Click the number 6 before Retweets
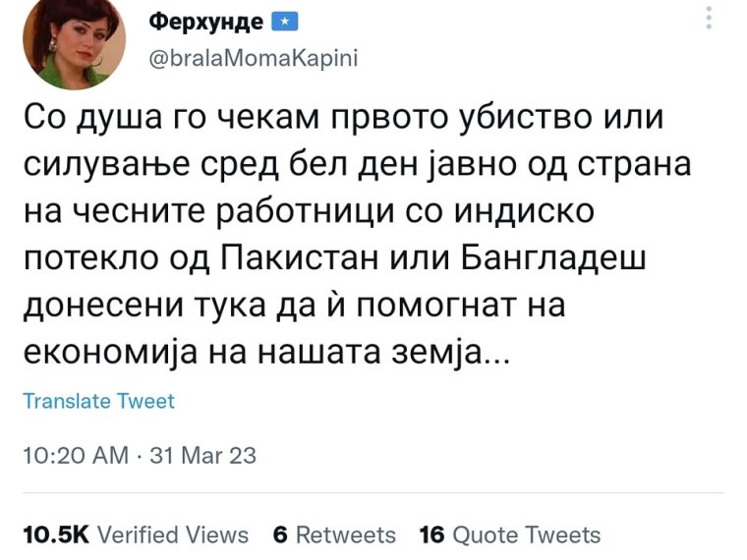747x560 pixels. click(280, 534)
